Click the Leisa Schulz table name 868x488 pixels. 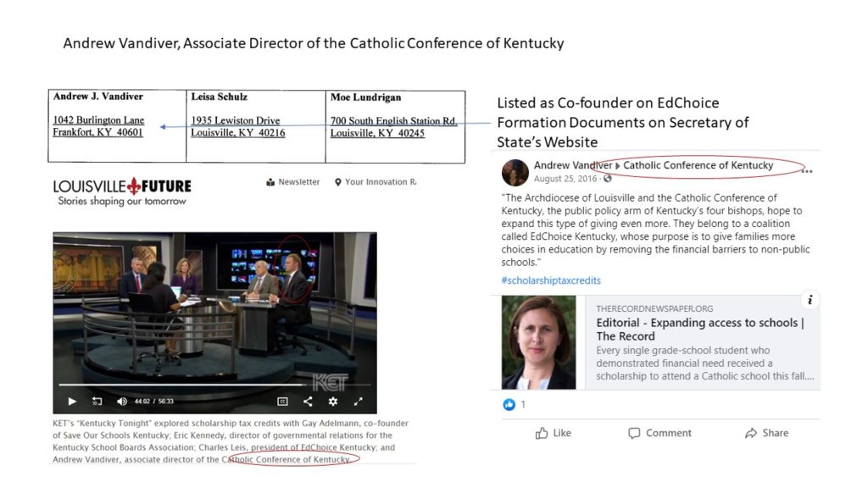tap(220, 97)
